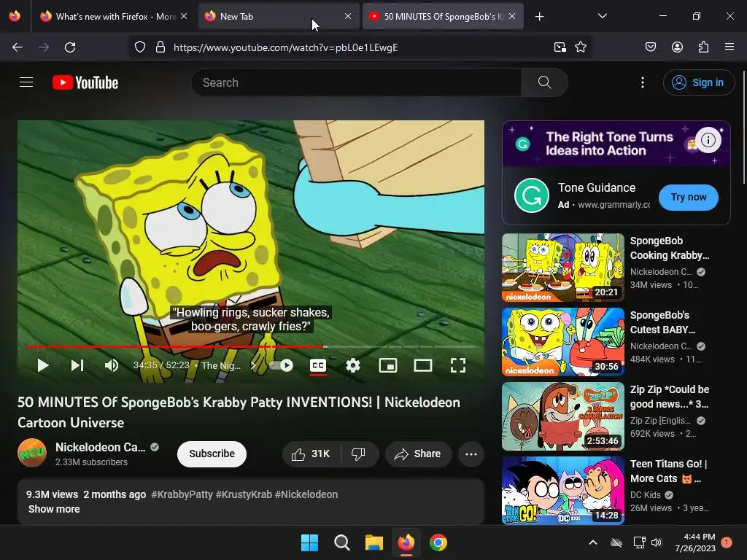Open ad info icon on Grammarly banner
The width and height of the screenshot is (747, 560).
coord(708,140)
